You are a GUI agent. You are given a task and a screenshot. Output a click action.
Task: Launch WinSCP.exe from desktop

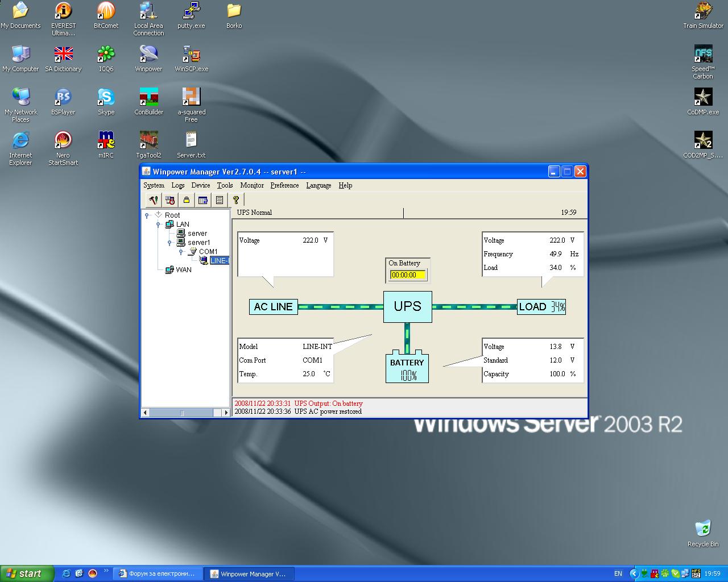point(191,59)
